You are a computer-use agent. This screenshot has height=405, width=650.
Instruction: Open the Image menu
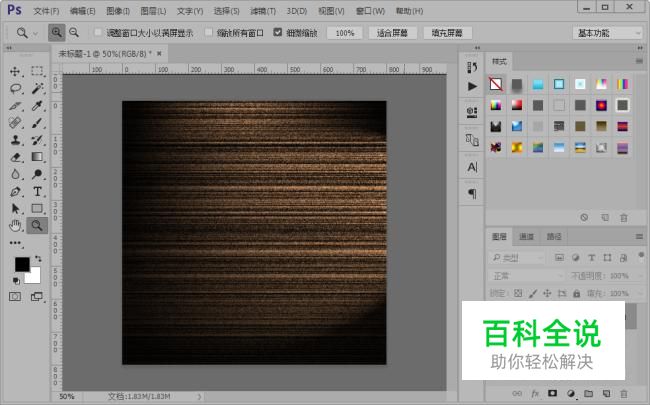point(118,11)
